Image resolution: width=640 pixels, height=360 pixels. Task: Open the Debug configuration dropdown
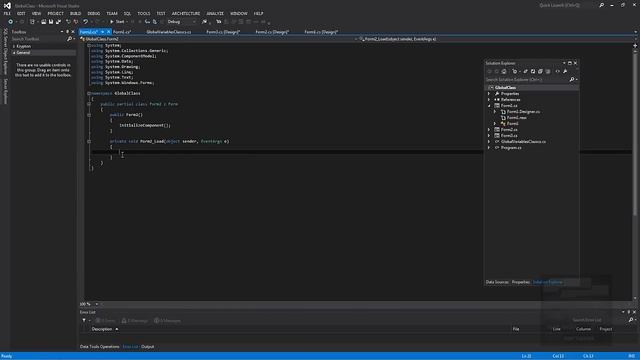[181, 22]
